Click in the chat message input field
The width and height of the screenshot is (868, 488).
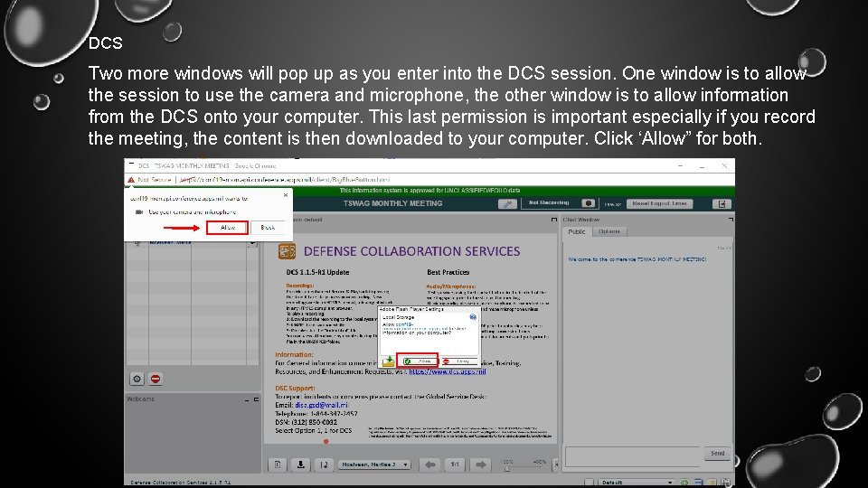pos(633,457)
